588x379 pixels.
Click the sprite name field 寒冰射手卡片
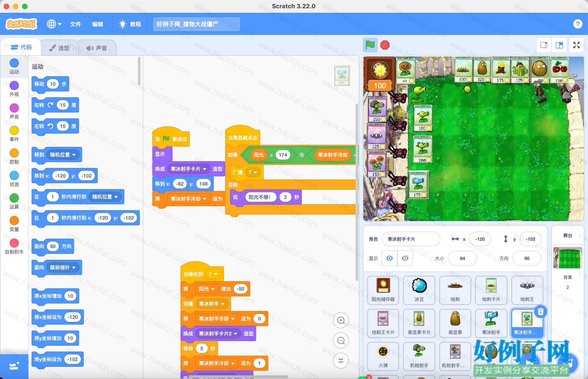[411, 239]
